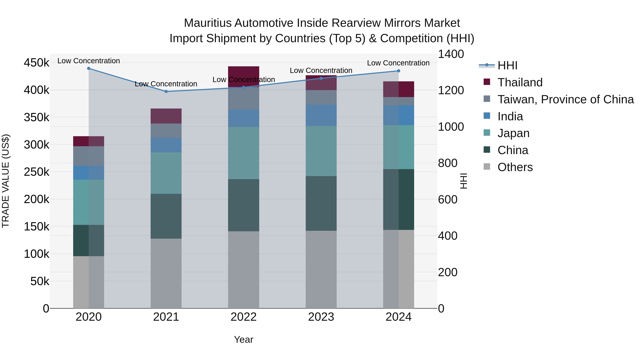Click the 2022 China bar segment

tap(244, 205)
